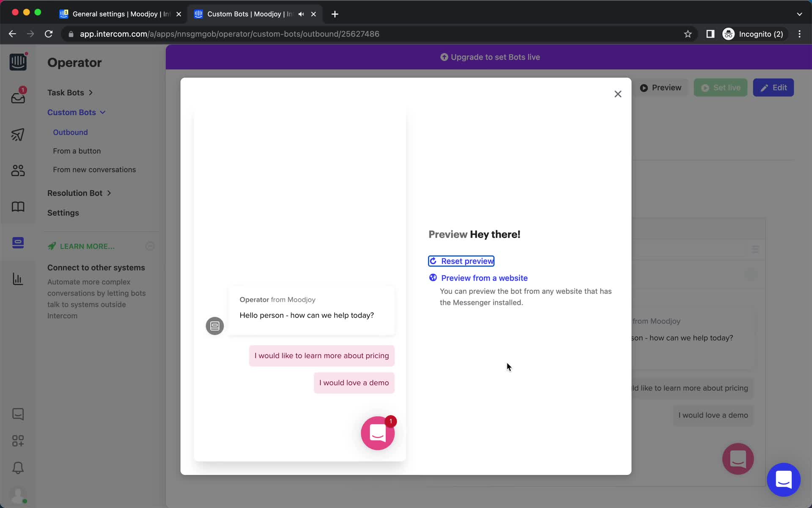Click the 'Operator' page title

click(74, 63)
